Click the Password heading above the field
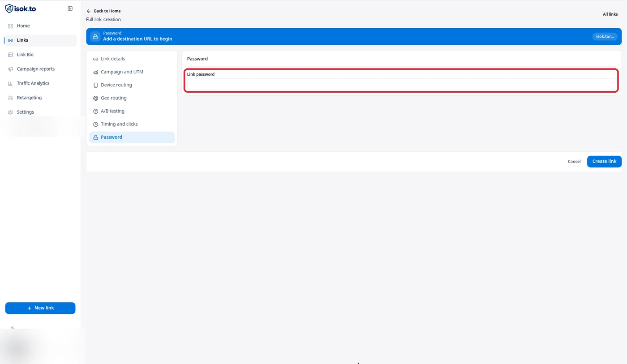Image resolution: width=627 pixels, height=364 pixels. [198, 59]
